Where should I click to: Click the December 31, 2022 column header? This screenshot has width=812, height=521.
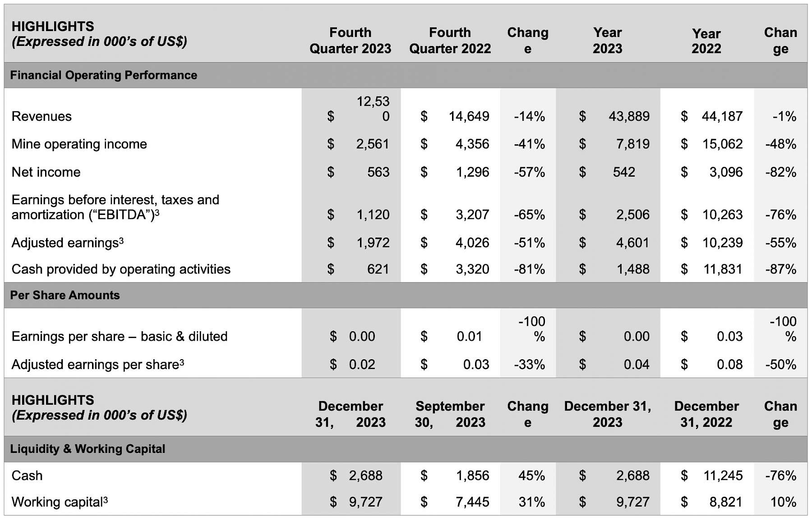[x=706, y=414]
